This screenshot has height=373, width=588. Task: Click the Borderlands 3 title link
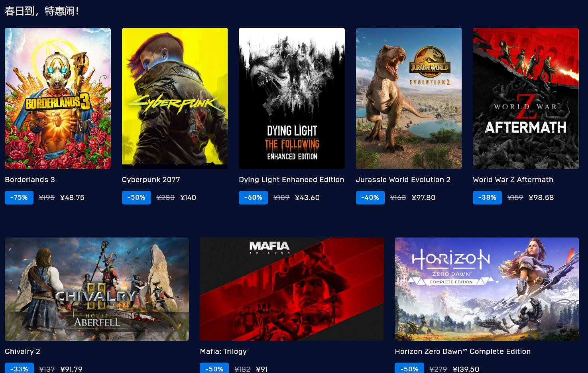(30, 180)
